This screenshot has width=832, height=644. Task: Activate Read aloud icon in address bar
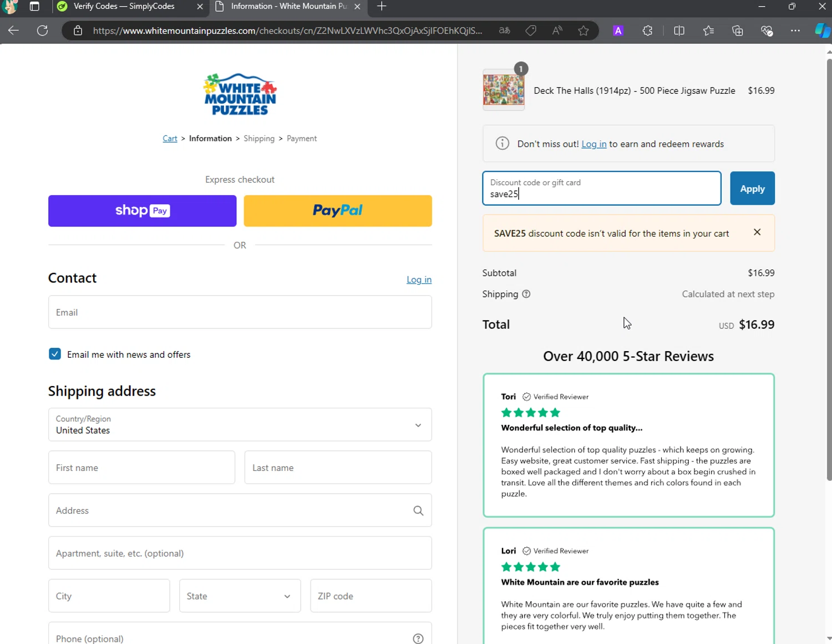(x=557, y=31)
